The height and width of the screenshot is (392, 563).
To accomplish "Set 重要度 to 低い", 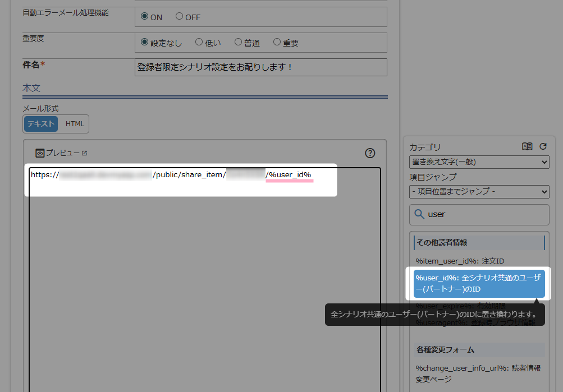I will pos(199,42).
